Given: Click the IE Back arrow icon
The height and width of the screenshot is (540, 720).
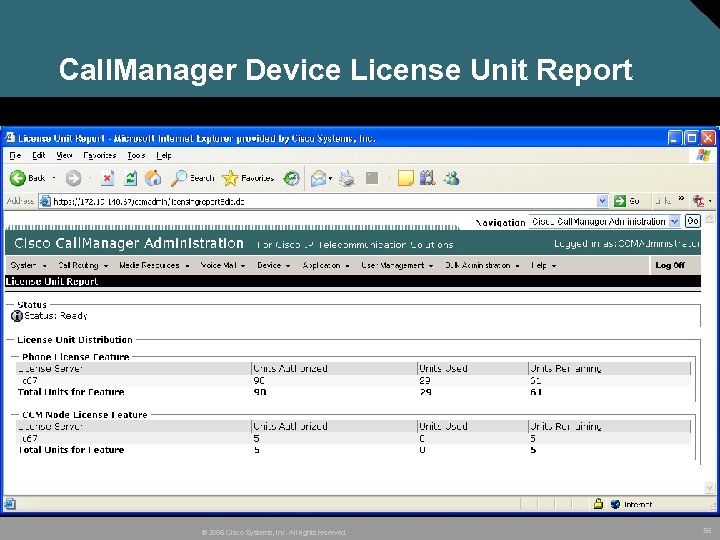Looking at the screenshot, I should tap(18, 178).
